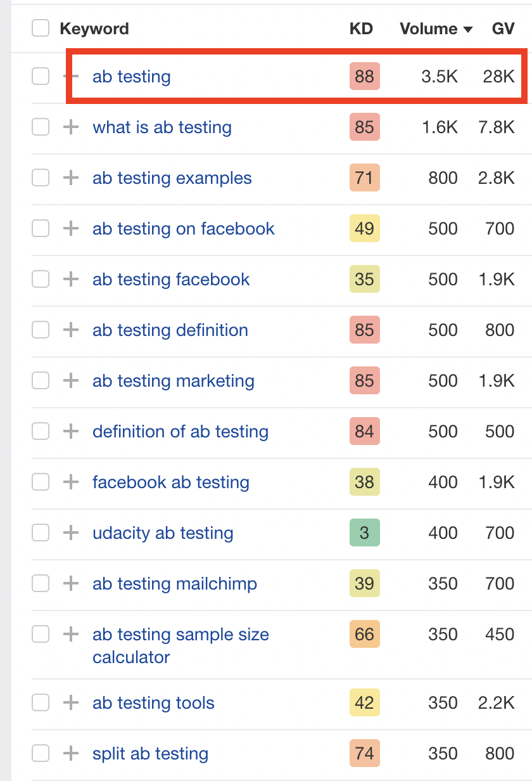532x781 pixels.
Task: Click plus icon next to 'ab testing tools'
Action: pyautogui.click(x=71, y=703)
